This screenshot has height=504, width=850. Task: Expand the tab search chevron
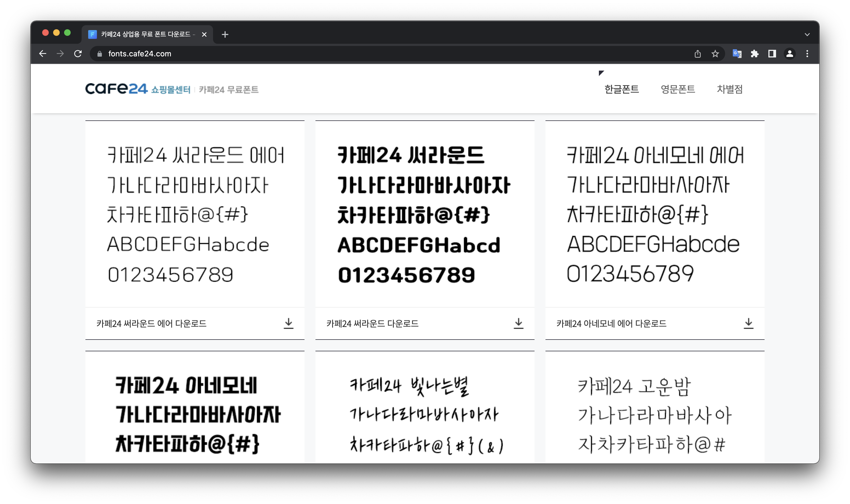807,34
